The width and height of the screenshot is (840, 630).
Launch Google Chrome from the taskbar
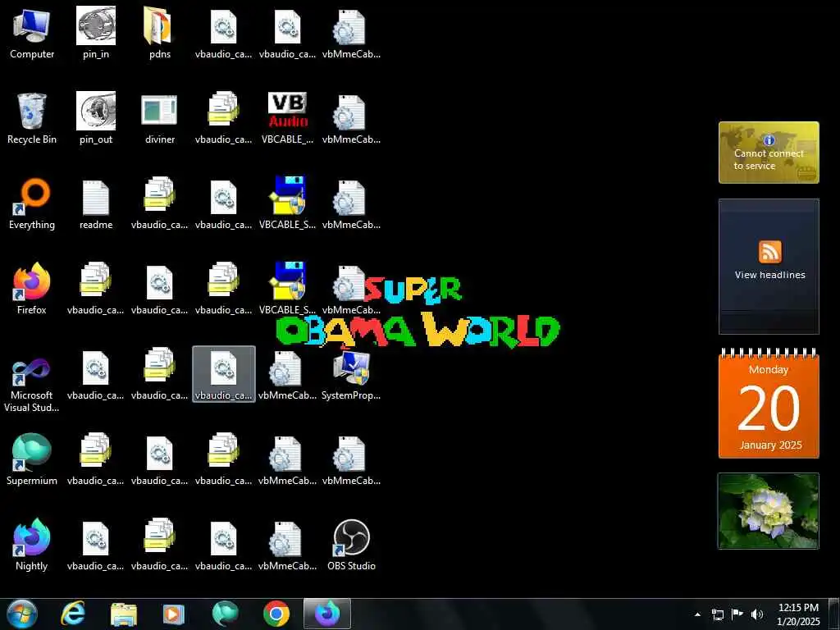[276, 614]
